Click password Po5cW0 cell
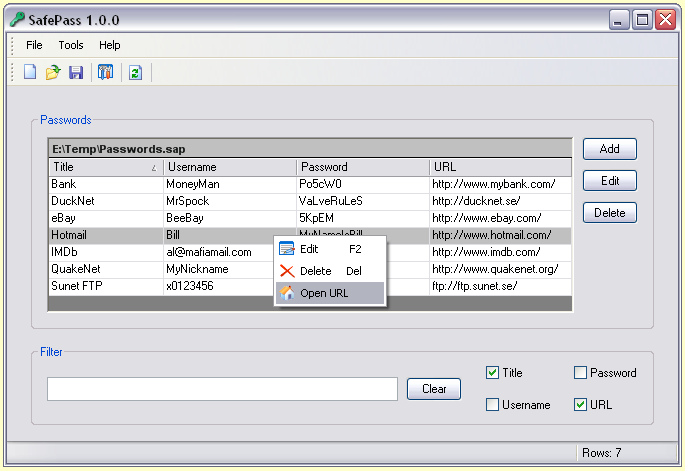685x471 pixels. click(x=363, y=184)
